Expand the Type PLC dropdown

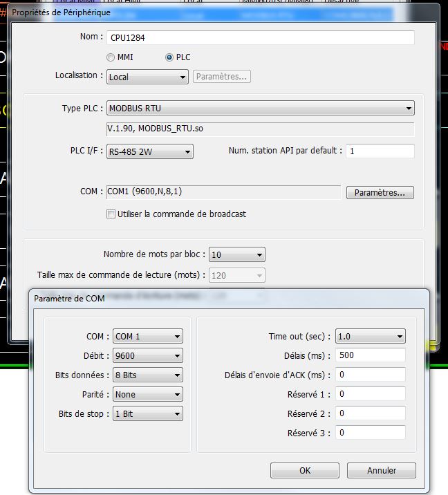point(260,109)
